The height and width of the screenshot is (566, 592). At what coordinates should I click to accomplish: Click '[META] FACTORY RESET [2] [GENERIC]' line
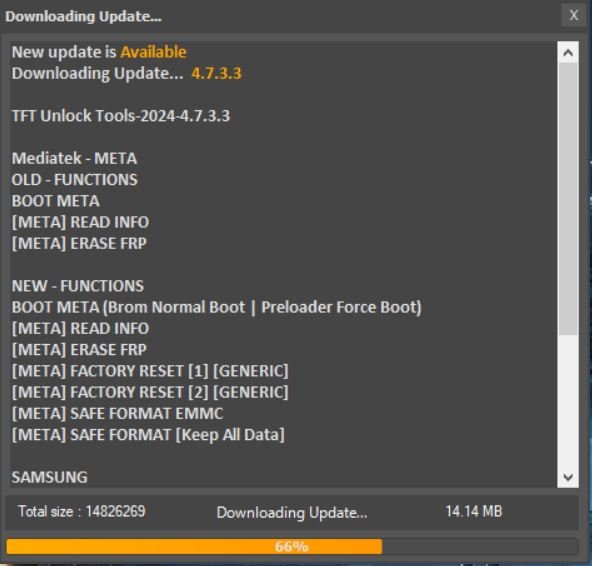150,392
